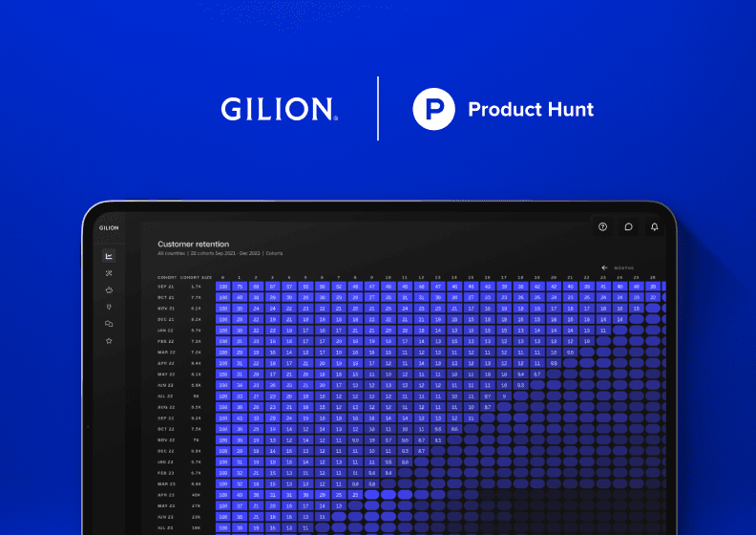756x535 pixels.
Task: Click the month 1 column header
Action: (x=240, y=277)
